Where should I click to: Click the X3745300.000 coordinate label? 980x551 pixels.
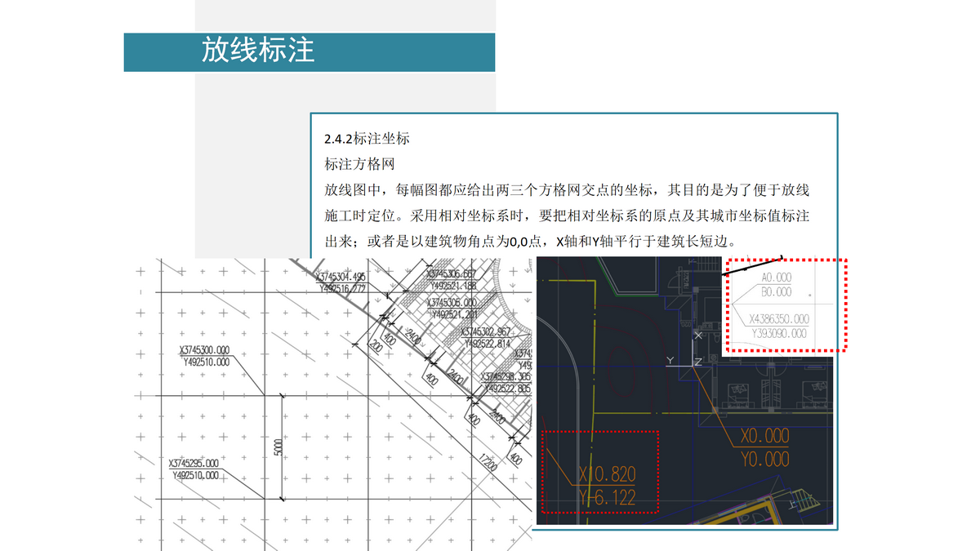click(x=204, y=349)
